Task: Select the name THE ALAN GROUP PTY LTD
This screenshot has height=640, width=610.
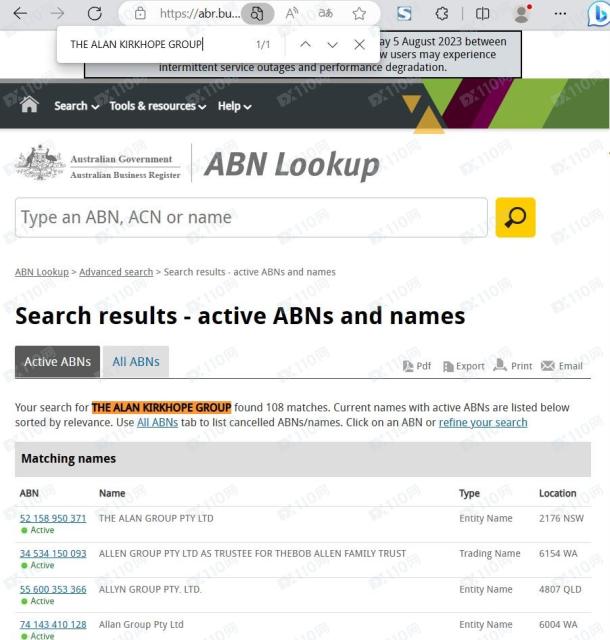Action: click(x=156, y=518)
